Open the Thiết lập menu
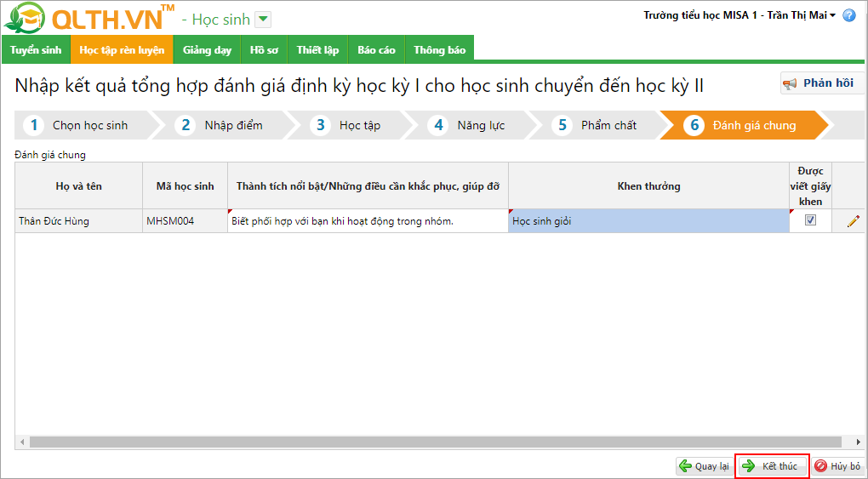Viewport: 868px width, 479px height. pos(317,50)
